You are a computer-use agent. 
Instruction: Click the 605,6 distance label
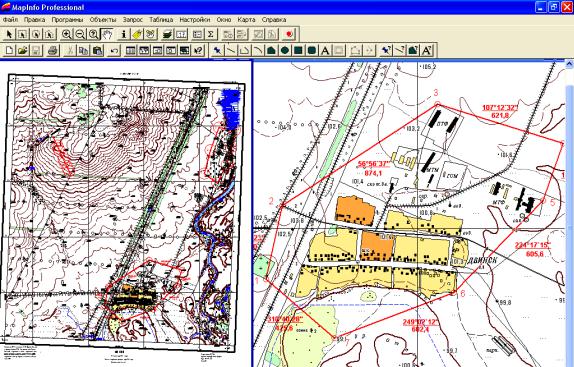[535, 254]
